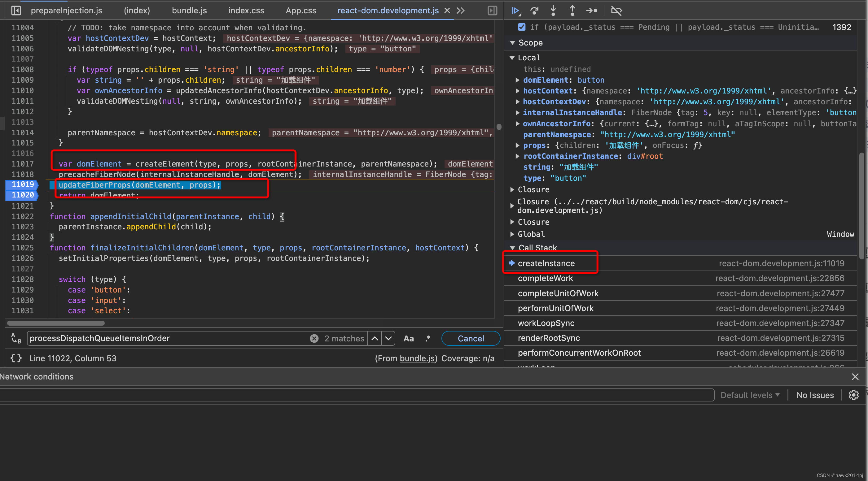Toggle the debugger sidebar collapse icon
This screenshot has width=868, height=481.
pos(492,11)
